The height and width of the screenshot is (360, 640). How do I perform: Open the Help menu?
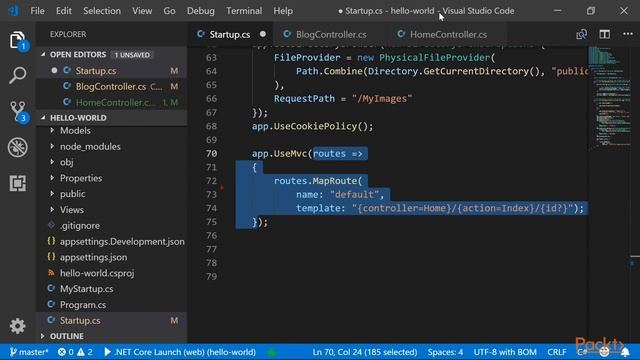coord(283,11)
